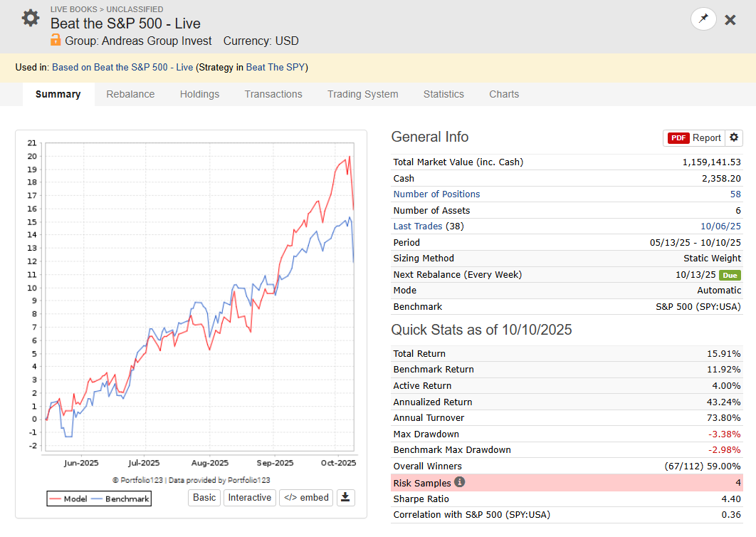Click the Total Market Value 1,159,141.53

click(711, 162)
